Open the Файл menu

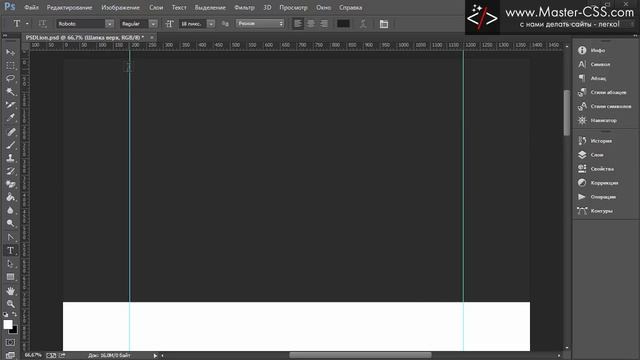[31, 7]
